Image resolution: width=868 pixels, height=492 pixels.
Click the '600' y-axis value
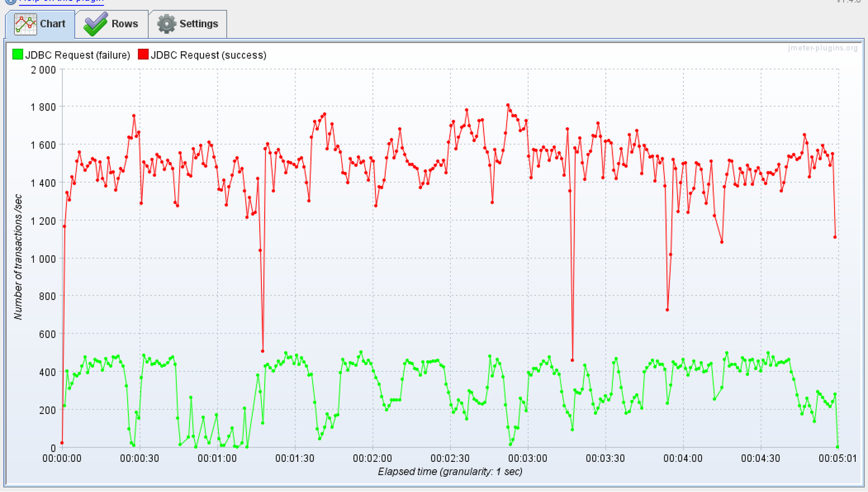pos(48,334)
